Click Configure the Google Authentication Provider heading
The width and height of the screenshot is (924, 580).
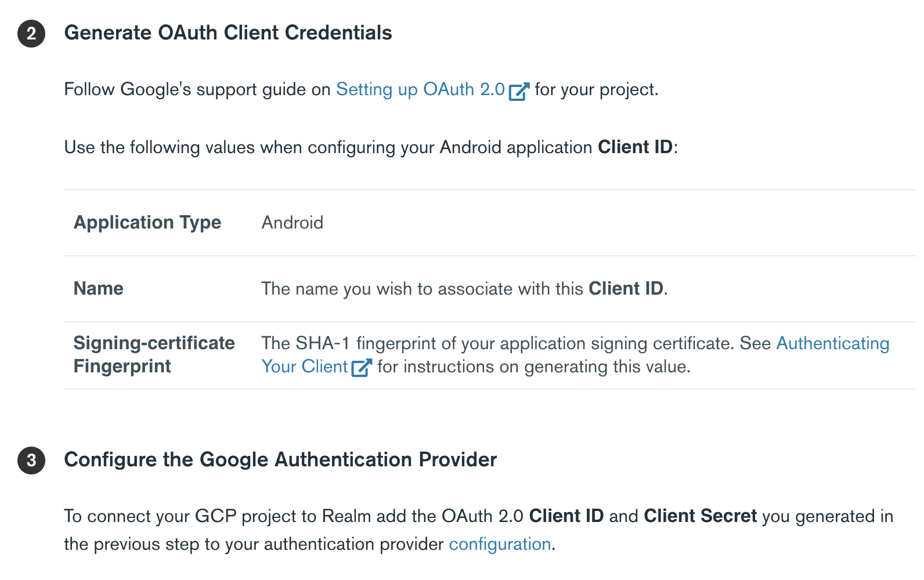(280, 460)
